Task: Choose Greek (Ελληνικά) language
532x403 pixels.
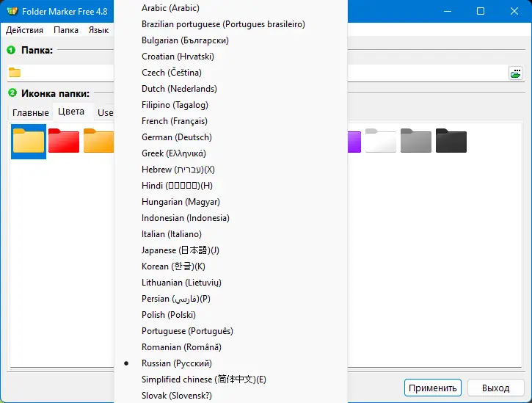Action: coord(230,153)
